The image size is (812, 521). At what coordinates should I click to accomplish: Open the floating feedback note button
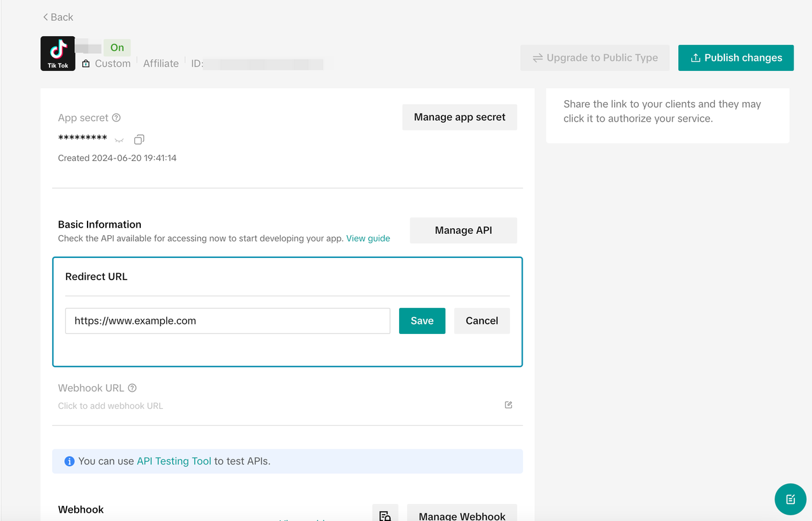(790, 499)
